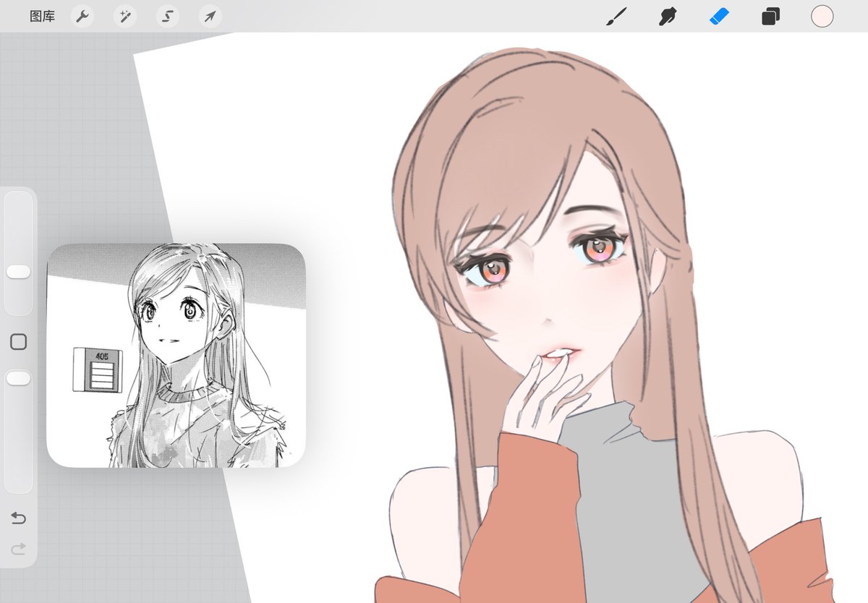Screen dimensions: 868x603
Task: Click the brush opacity slider handle
Action: [18, 378]
